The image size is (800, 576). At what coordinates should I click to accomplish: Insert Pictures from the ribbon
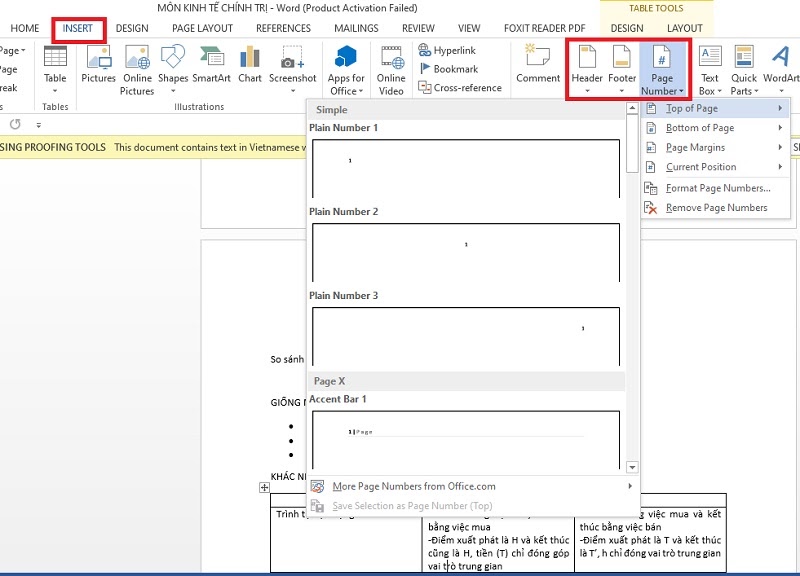tap(98, 64)
